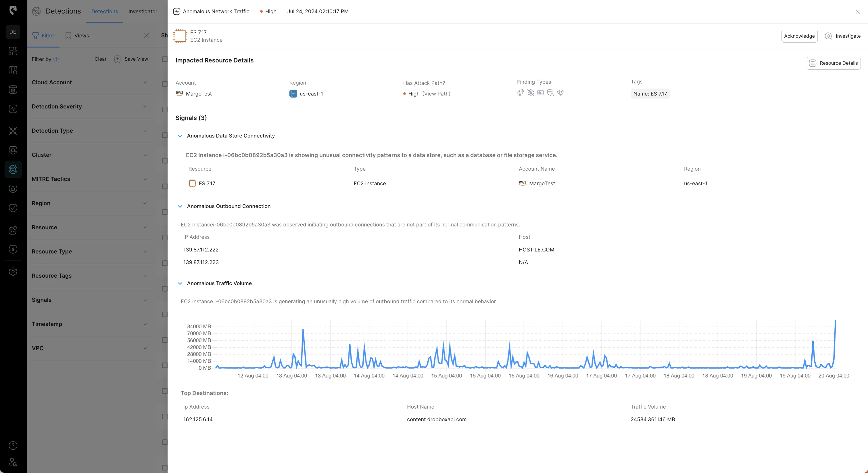868x473 pixels.
Task: Click the View Path link
Action: (x=436, y=94)
